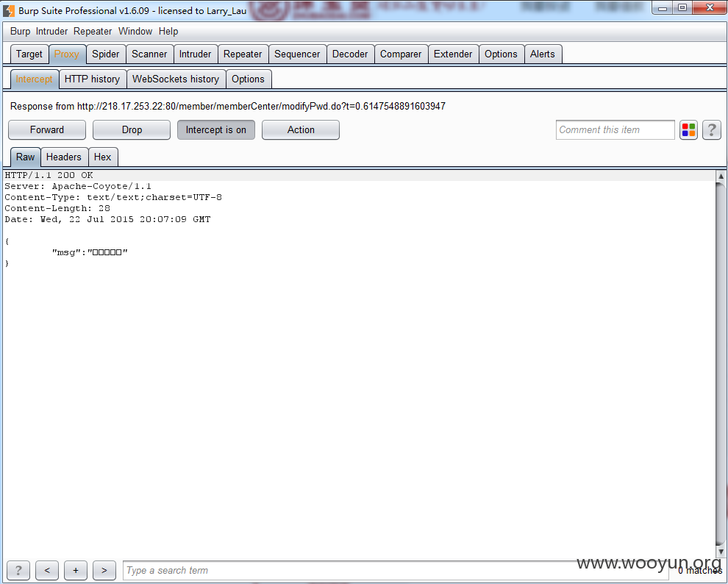Open help via the question mark beside comment field

pos(712,130)
